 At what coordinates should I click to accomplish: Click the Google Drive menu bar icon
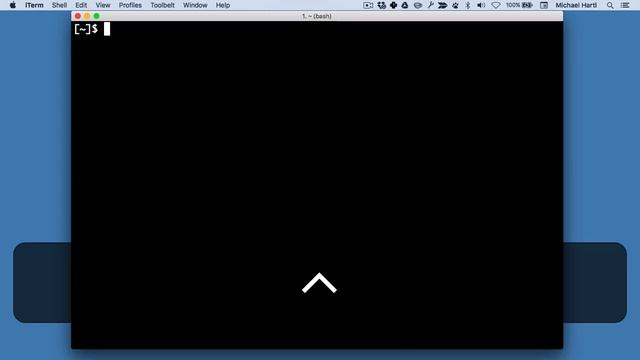[405, 5]
